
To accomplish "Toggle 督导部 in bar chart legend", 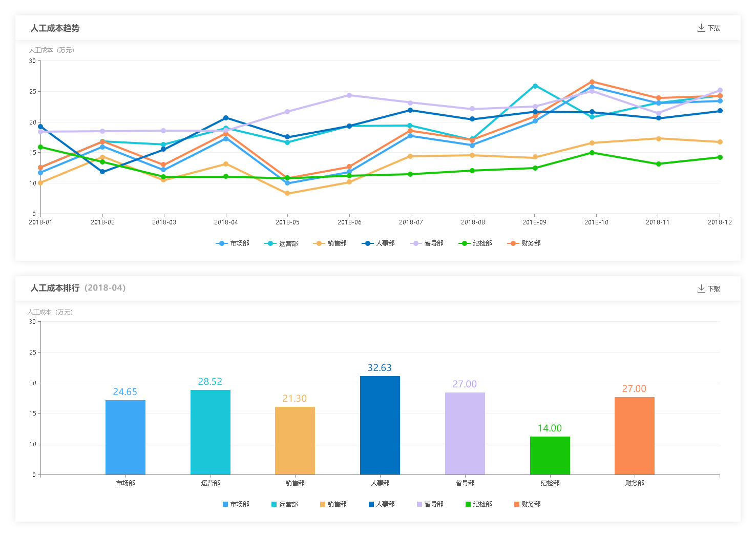I will click(430, 504).
